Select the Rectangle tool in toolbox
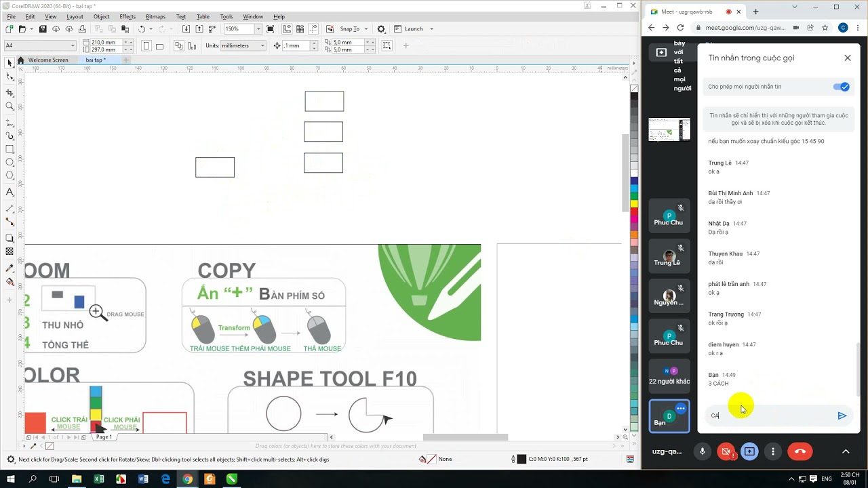This screenshot has height=488, width=868. 9,149
